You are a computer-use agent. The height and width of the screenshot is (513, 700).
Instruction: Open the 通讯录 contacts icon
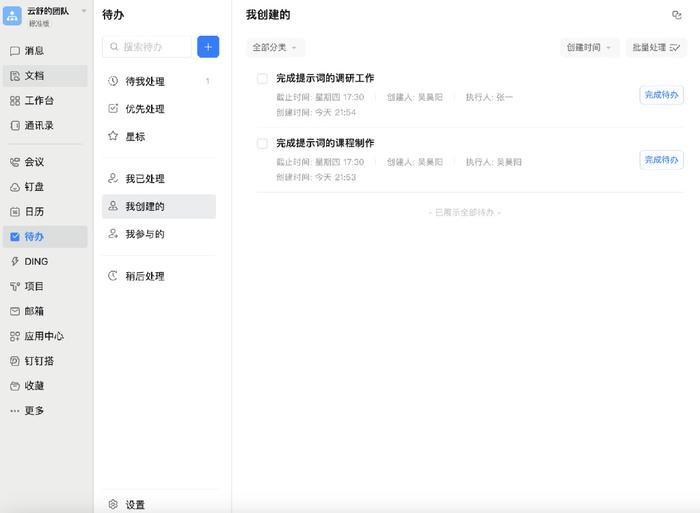(x=15, y=126)
